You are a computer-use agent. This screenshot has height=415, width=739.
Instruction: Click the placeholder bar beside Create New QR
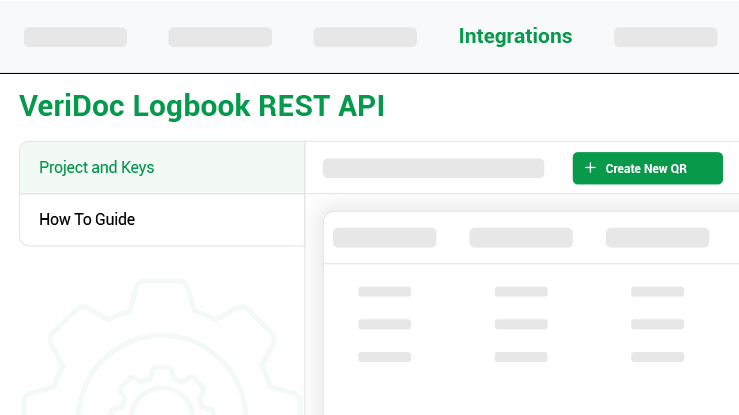click(433, 168)
